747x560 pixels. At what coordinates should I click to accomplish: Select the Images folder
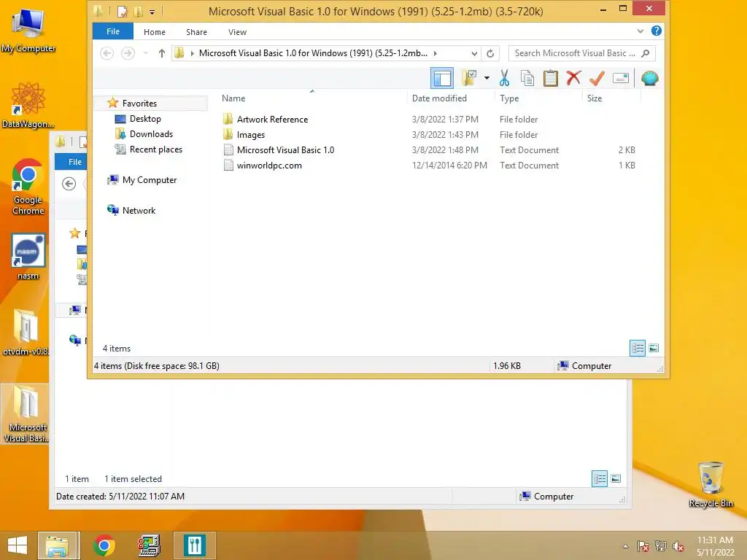(251, 135)
